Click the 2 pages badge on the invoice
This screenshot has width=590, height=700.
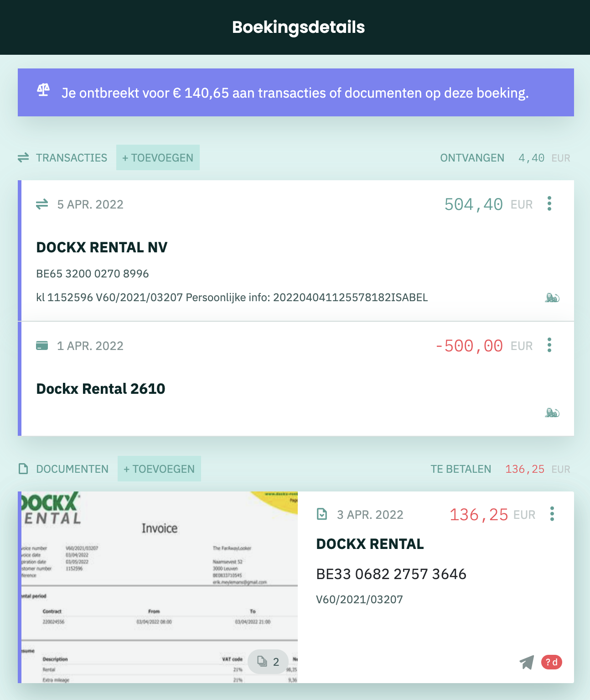pyautogui.click(x=268, y=662)
